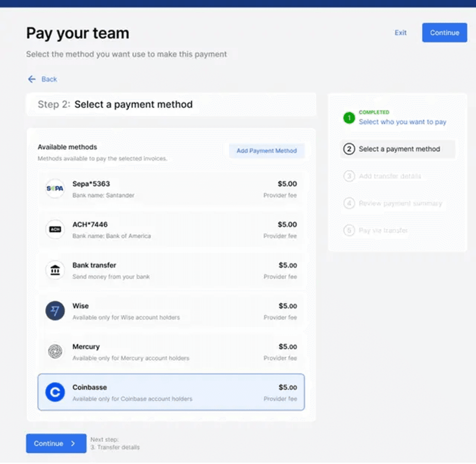Click the Coinbase logo icon
The image size is (476, 464).
click(x=55, y=392)
